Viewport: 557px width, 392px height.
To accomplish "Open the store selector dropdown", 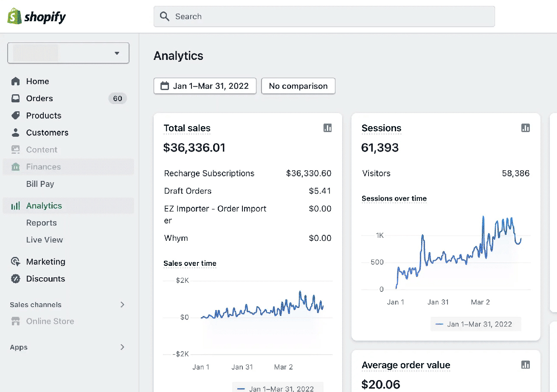I will 68,53.
